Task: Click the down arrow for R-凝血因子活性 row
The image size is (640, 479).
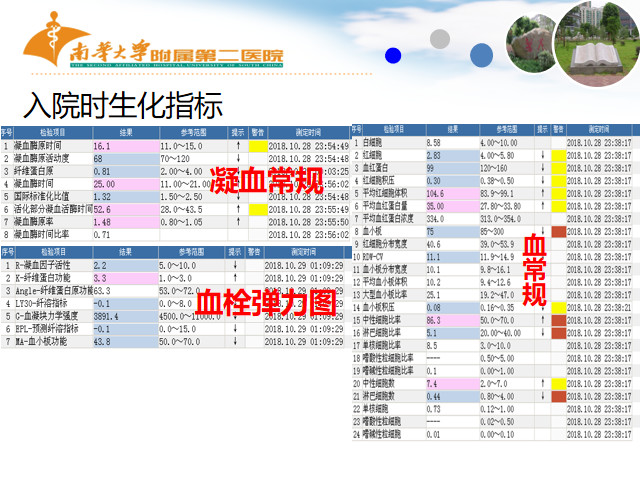Action: (x=238, y=265)
